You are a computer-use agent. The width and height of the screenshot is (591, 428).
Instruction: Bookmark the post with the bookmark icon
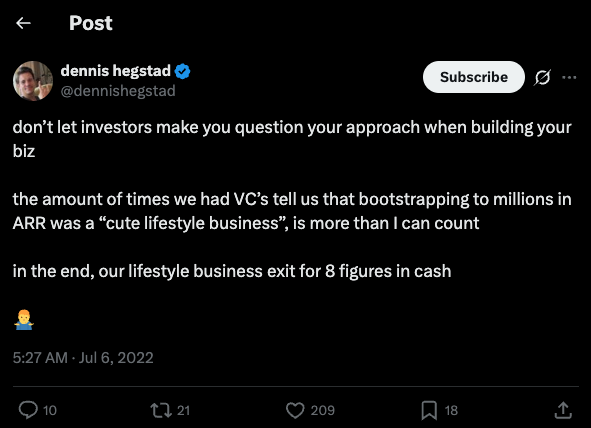point(429,410)
